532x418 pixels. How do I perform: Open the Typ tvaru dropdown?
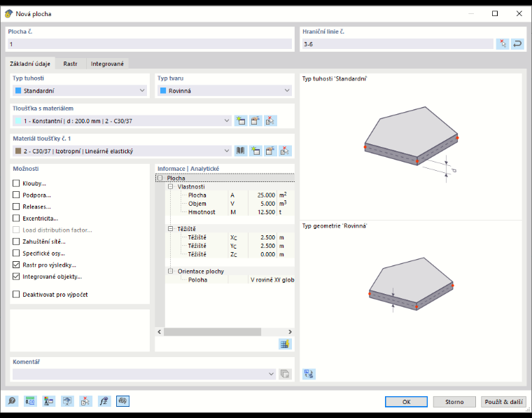click(x=224, y=90)
